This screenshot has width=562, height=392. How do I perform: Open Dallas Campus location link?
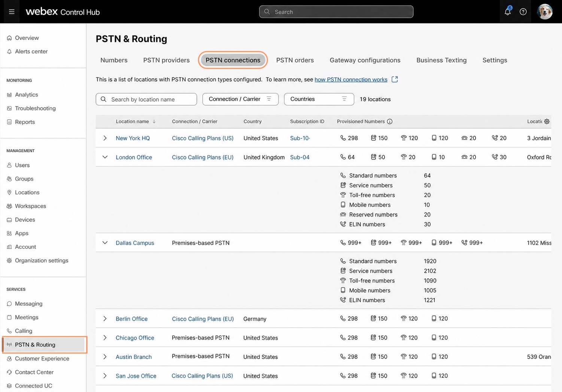click(135, 243)
